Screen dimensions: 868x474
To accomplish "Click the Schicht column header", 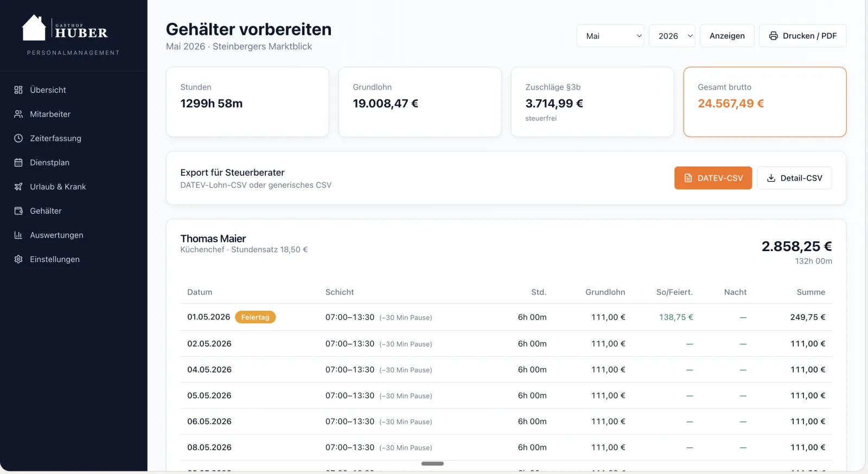I will click(340, 292).
